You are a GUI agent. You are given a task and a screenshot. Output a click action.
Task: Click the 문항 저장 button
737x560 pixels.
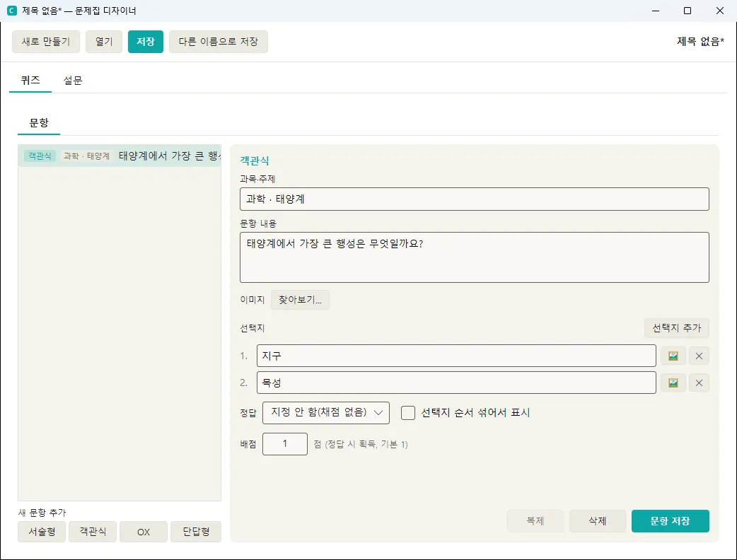coord(671,521)
